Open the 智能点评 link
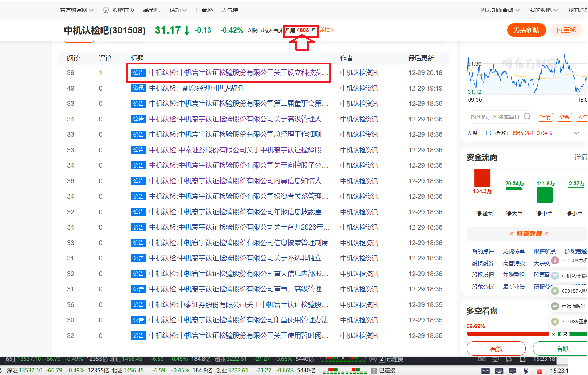 [483, 251]
